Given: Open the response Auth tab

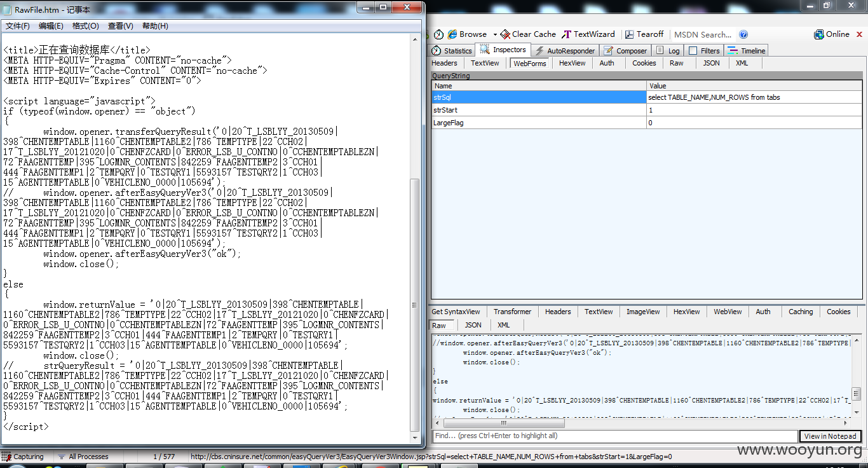Looking at the screenshot, I should click(x=763, y=312).
